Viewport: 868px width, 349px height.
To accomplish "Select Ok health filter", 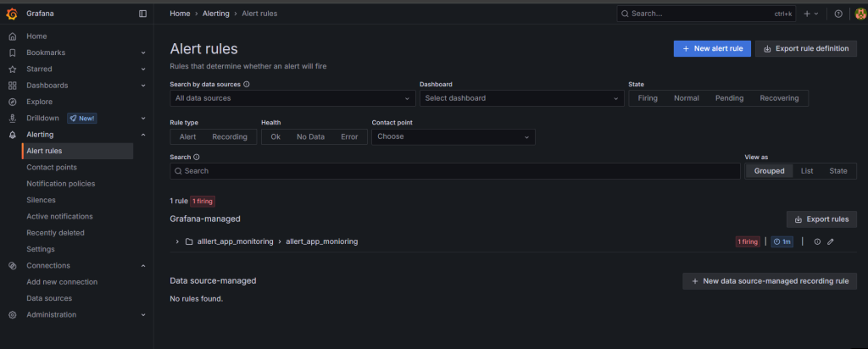I will pyautogui.click(x=275, y=137).
